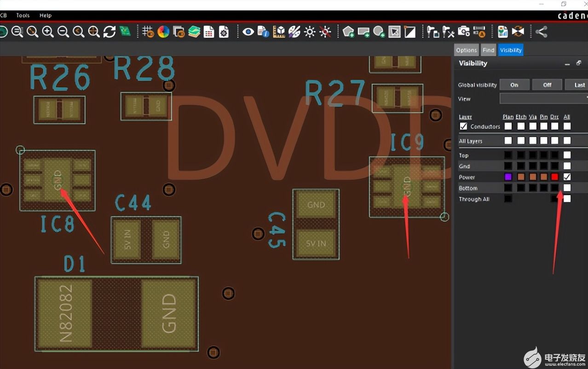The height and width of the screenshot is (369, 588).
Task: Click the share icon in toolbar
Action: click(542, 31)
